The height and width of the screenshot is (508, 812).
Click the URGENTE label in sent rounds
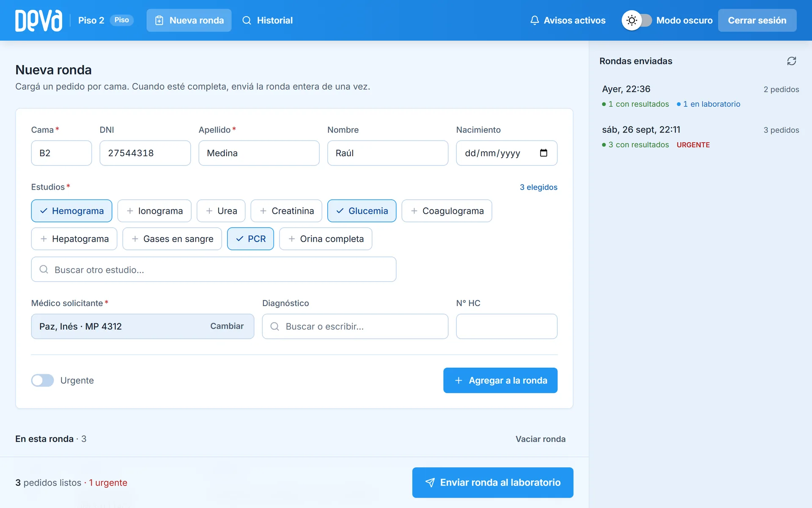[693, 145]
